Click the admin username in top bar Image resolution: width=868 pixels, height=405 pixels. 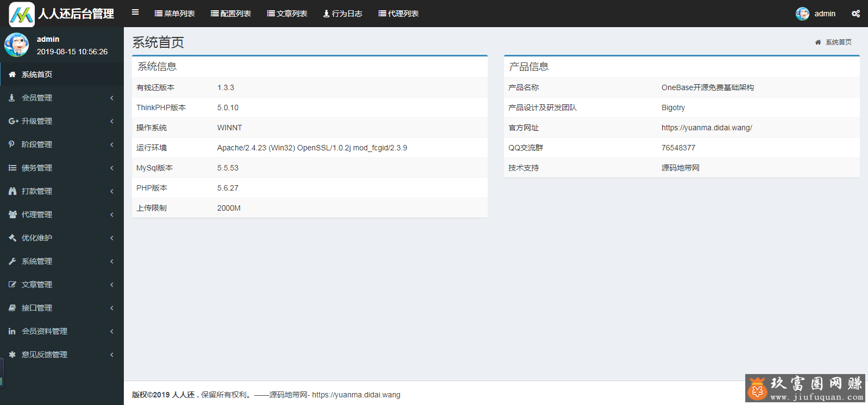click(825, 14)
